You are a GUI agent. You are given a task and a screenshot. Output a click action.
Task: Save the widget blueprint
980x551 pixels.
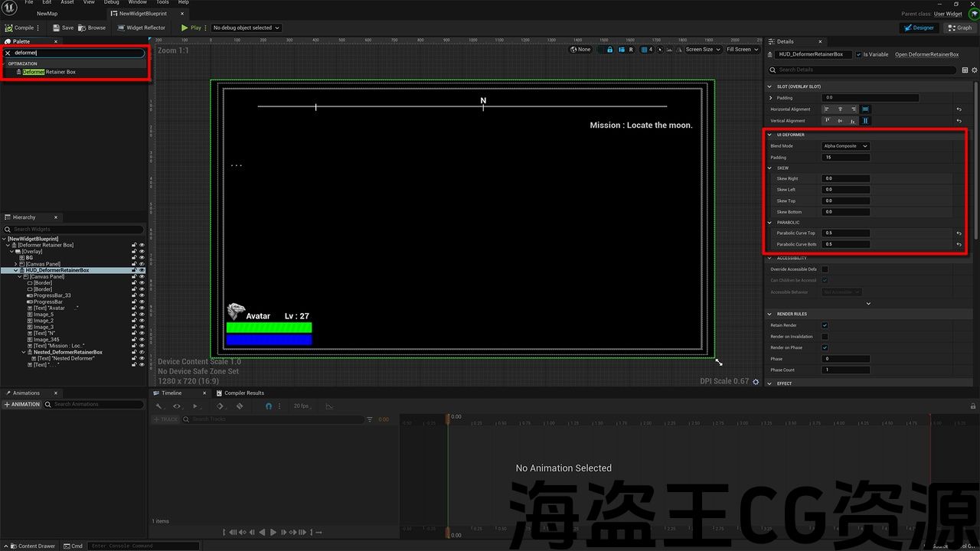click(64, 28)
